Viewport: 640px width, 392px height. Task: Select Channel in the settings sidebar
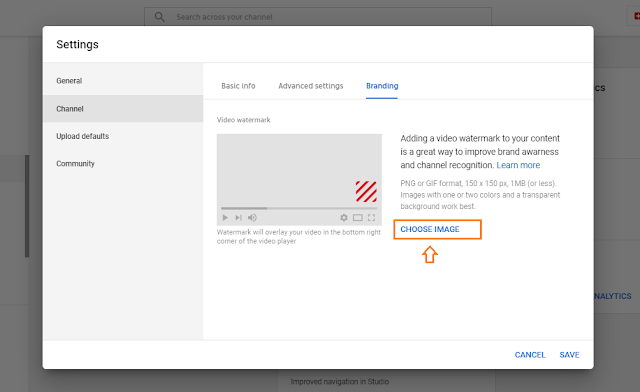(123, 109)
